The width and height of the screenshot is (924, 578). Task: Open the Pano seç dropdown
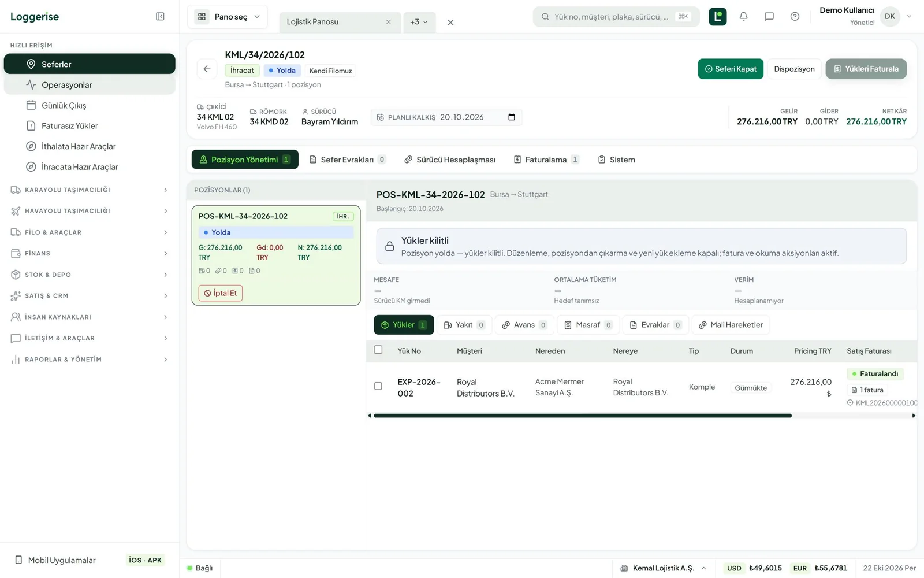[228, 17]
